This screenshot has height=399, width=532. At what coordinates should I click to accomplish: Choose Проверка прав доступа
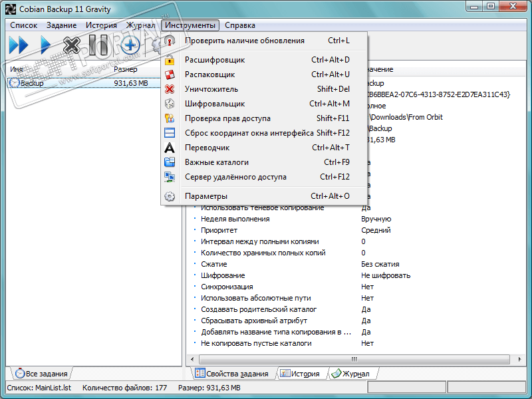[264, 118]
